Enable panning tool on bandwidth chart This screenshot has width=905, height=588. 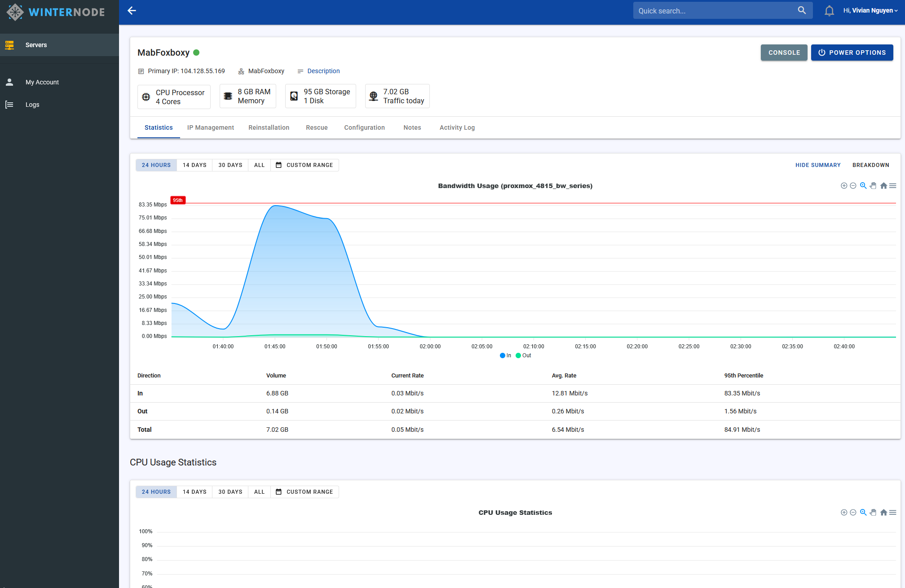[x=873, y=186]
